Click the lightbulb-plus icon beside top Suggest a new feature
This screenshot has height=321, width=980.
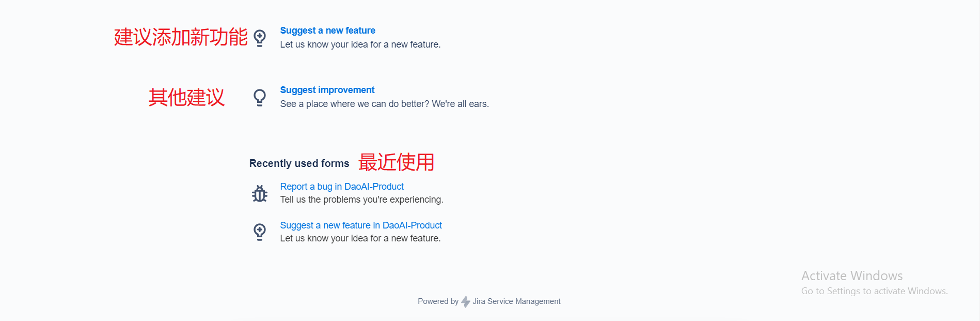click(x=260, y=38)
